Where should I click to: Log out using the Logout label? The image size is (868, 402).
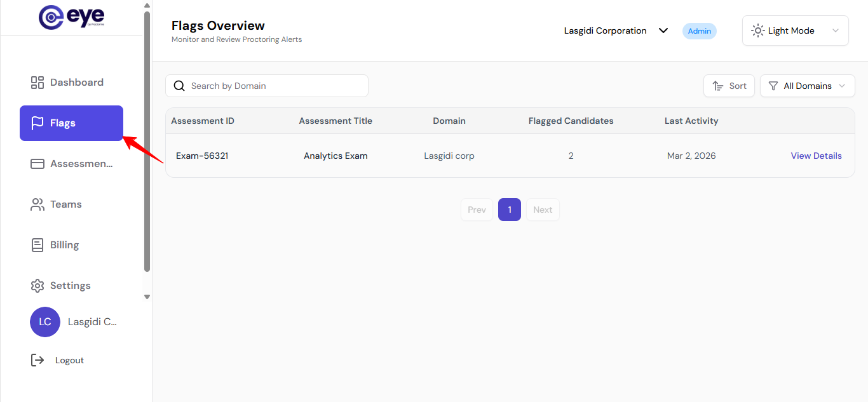(x=69, y=360)
